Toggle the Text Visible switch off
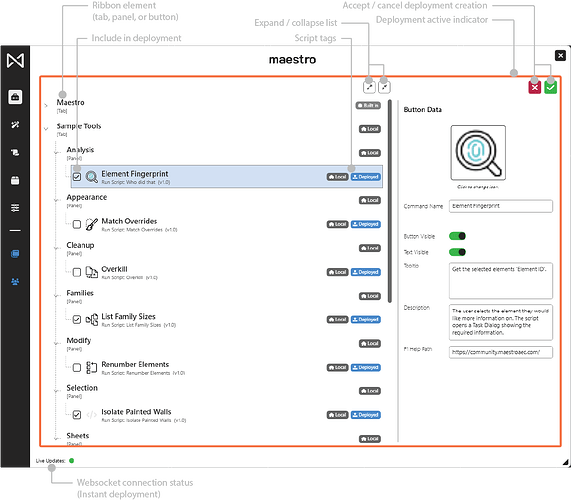Screen dimensions: 571x500 457,252
